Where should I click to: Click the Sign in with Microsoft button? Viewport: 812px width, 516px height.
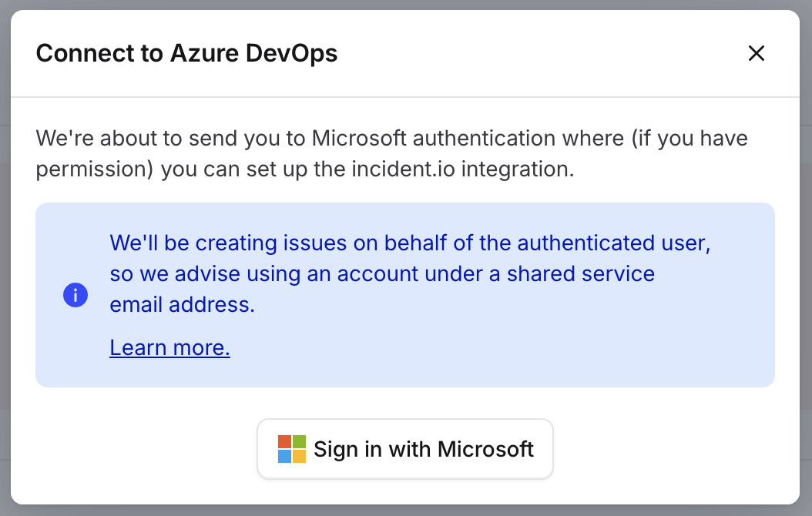405,449
